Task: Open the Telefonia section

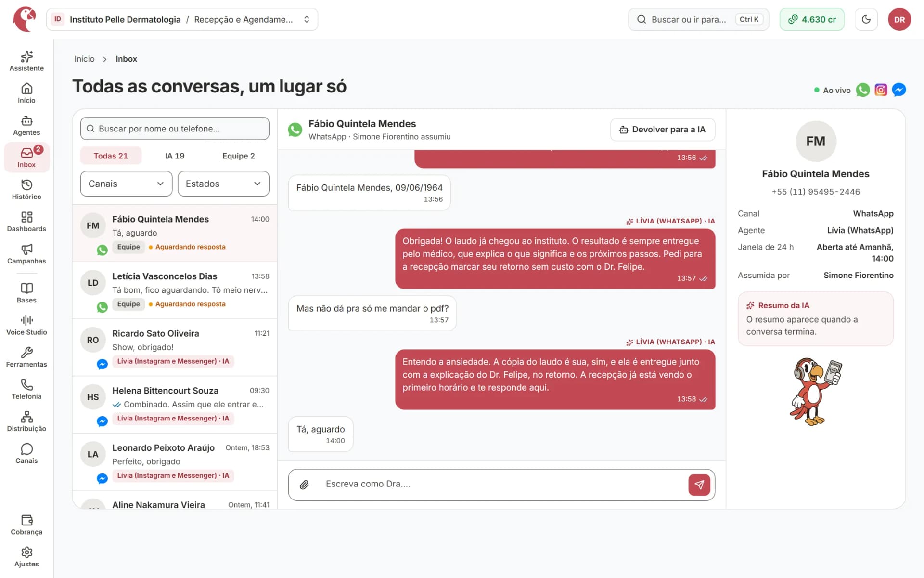Action: click(26, 390)
